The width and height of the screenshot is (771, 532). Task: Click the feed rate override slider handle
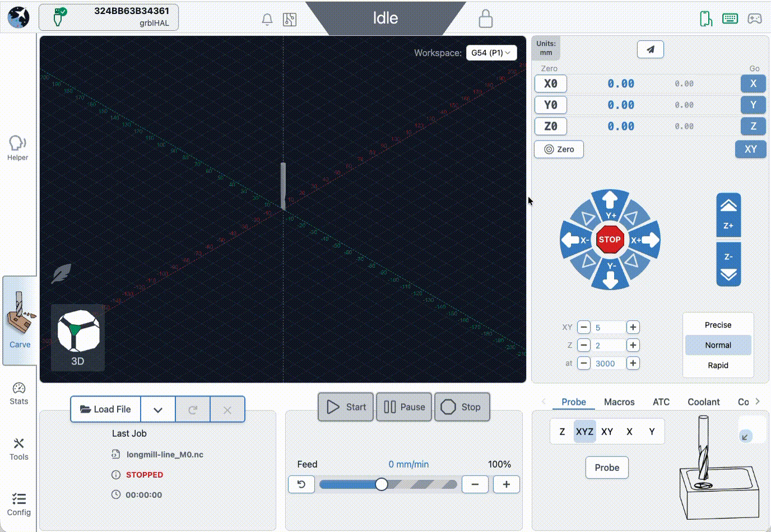382,484
